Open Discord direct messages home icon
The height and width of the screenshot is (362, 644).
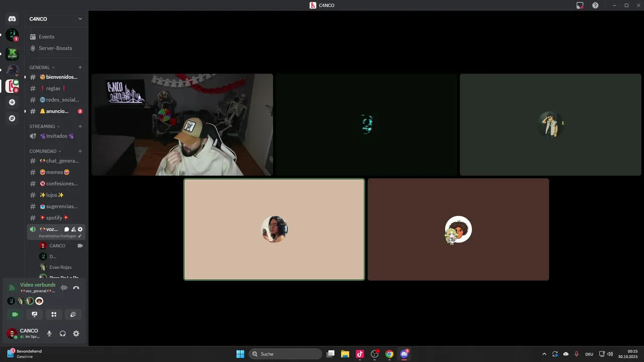coord(12,19)
